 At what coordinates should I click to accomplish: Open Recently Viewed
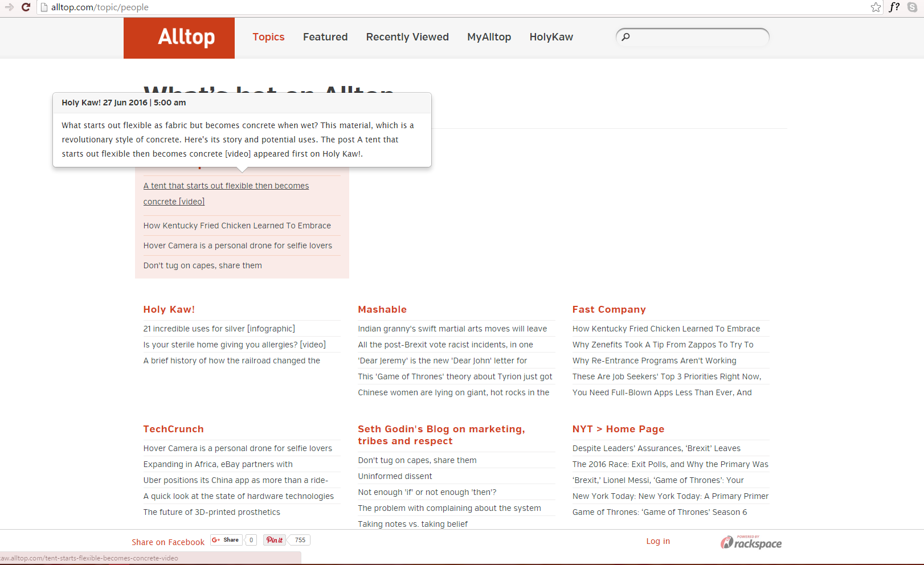click(407, 37)
